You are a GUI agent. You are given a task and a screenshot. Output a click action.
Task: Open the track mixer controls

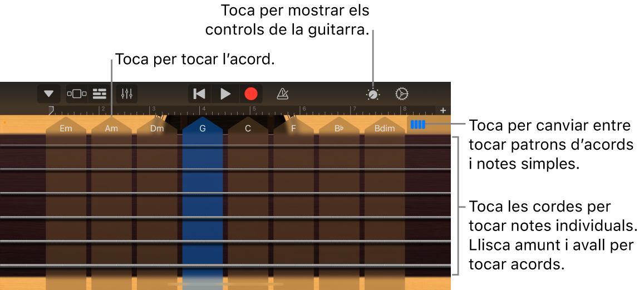coord(127,94)
